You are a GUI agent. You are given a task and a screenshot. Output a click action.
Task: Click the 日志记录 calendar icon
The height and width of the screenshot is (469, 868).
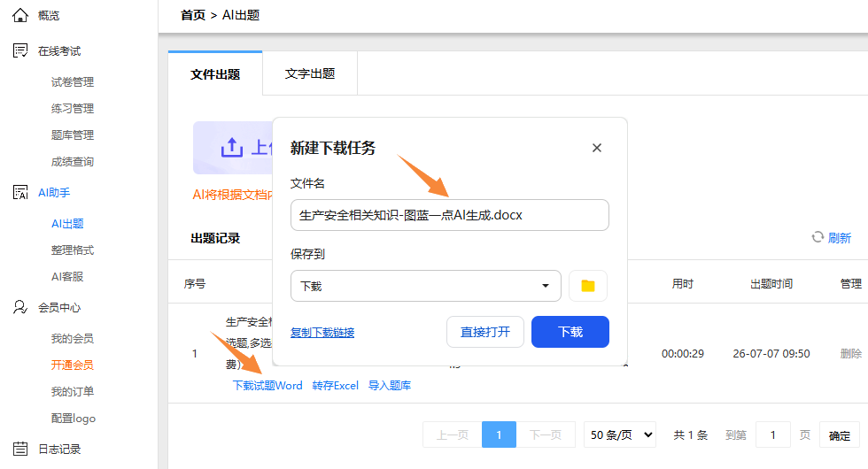(x=20, y=449)
